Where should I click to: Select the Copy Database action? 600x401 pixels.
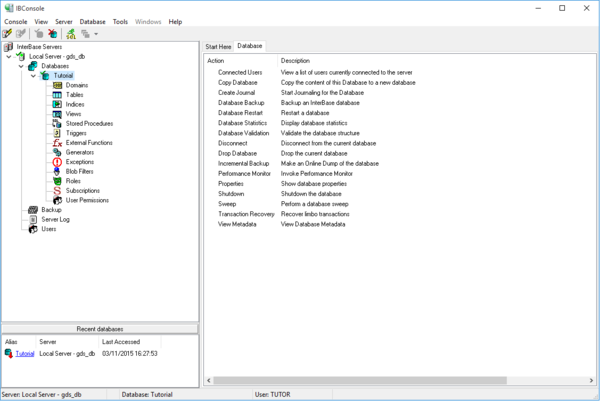coord(238,83)
